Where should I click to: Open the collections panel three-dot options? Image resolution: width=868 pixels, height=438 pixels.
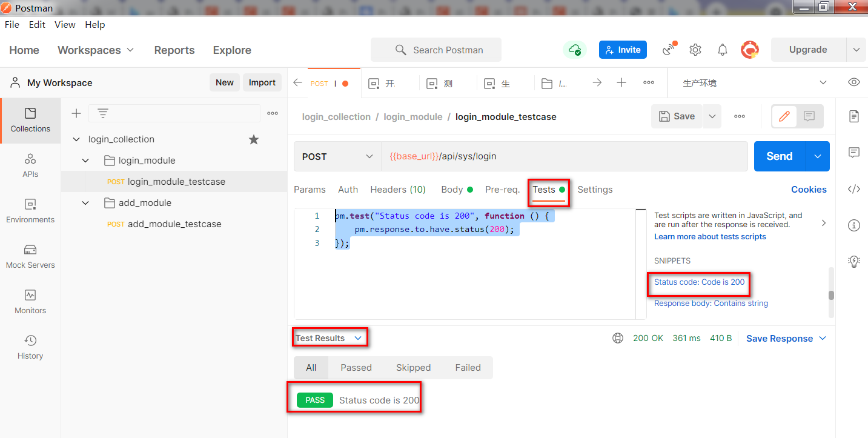[x=273, y=113]
